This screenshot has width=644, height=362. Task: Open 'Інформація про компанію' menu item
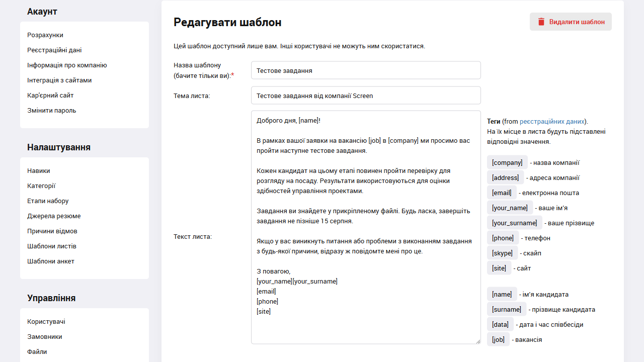point(67,65)
